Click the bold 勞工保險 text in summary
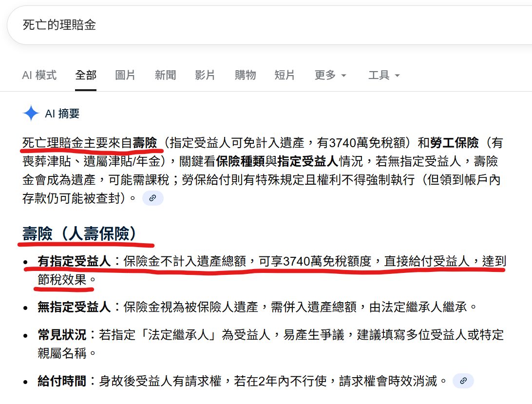Image resolution: width=532 pixels, height=404 pixels. 455,143
